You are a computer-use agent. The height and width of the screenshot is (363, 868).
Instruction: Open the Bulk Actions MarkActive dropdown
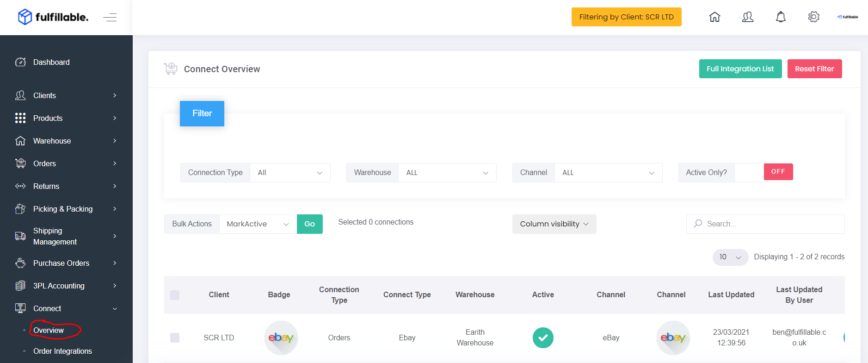(x=258, y=224)
